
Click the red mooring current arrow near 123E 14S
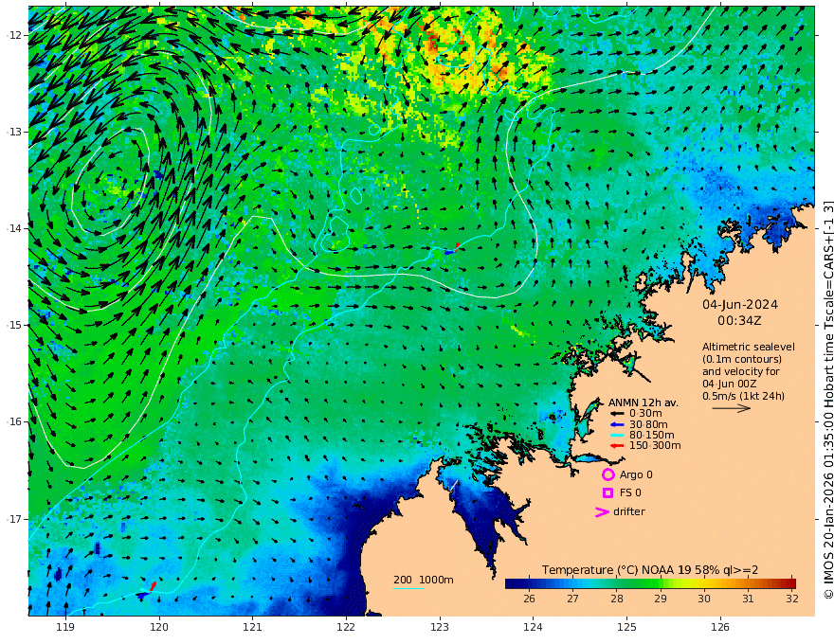coord(457,246)
